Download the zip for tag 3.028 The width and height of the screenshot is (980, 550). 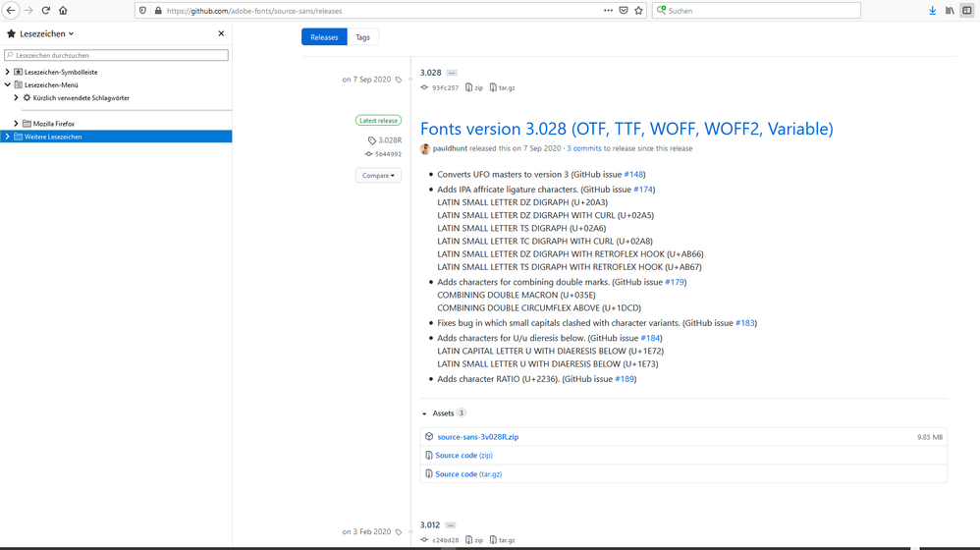click(474, 88)
